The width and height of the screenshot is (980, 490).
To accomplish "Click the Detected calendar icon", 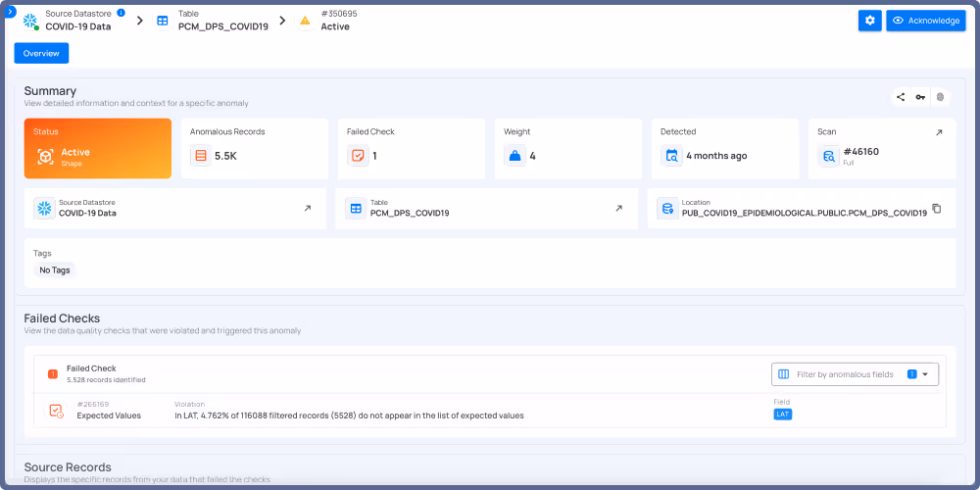I will point(671,156).
